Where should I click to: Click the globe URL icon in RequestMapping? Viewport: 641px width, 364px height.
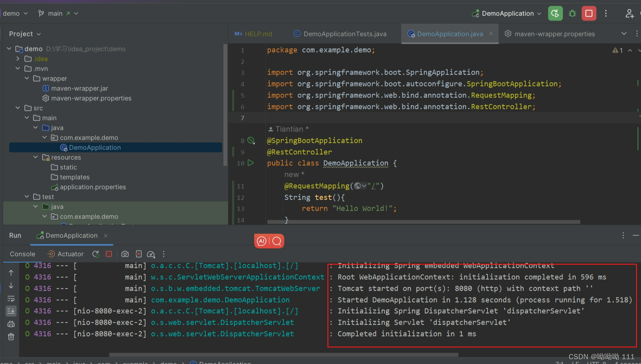[357, 186]
